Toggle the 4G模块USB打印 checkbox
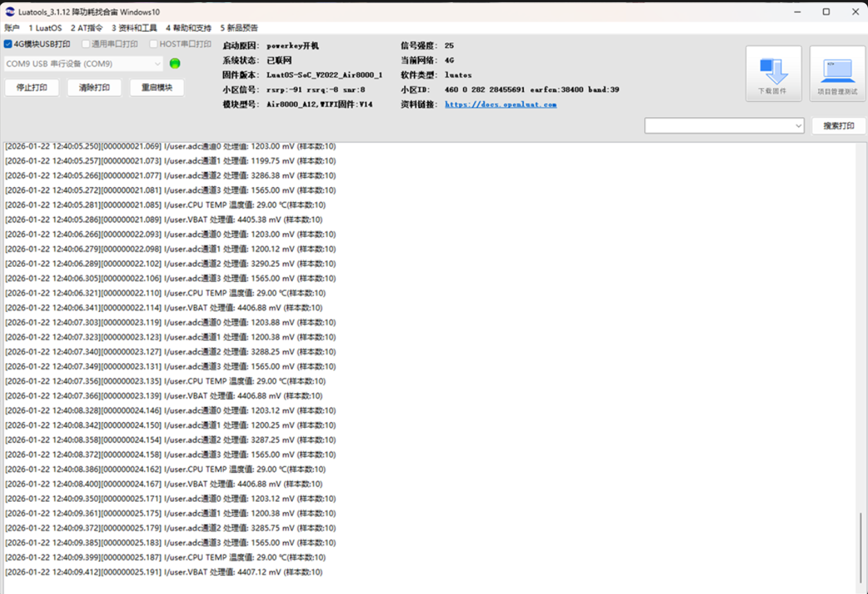 coord(8,44)
